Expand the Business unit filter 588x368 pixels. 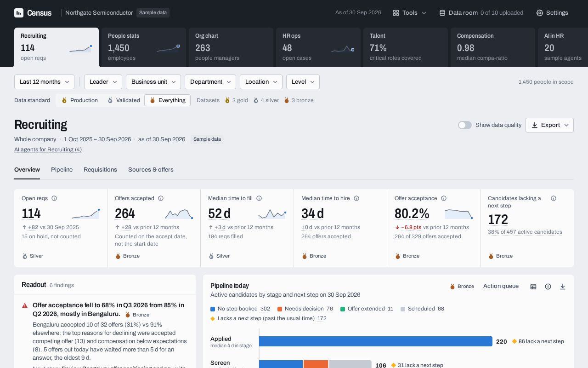[153, 82]
